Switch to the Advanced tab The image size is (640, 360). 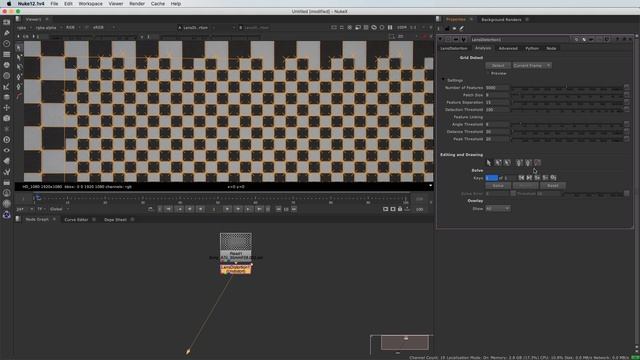point(508,48)
